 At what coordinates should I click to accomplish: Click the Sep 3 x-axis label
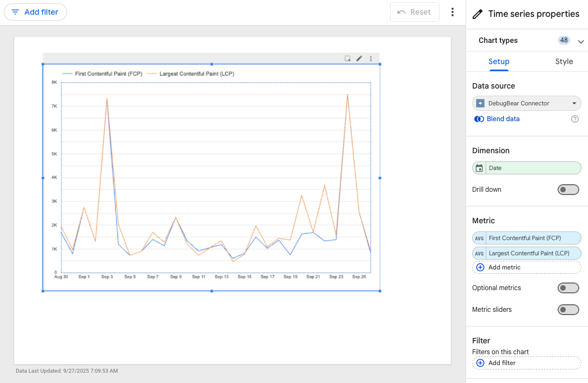click(107, 277)
